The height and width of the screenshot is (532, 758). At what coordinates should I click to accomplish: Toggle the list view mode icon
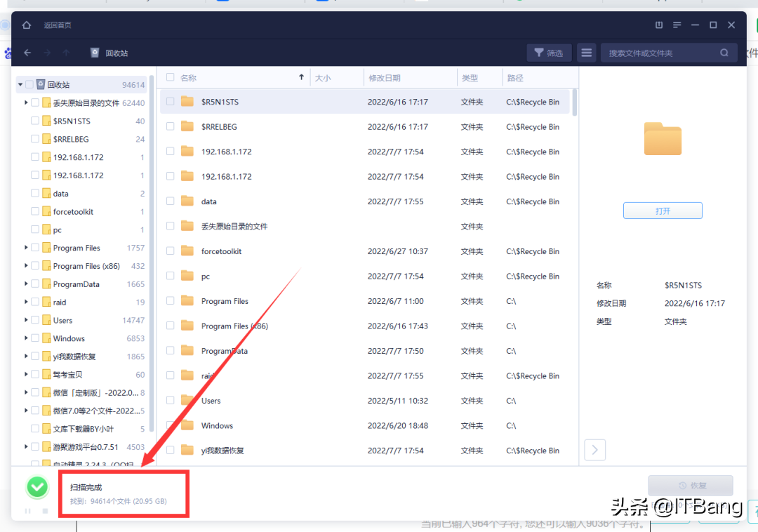tap(587, 53)
